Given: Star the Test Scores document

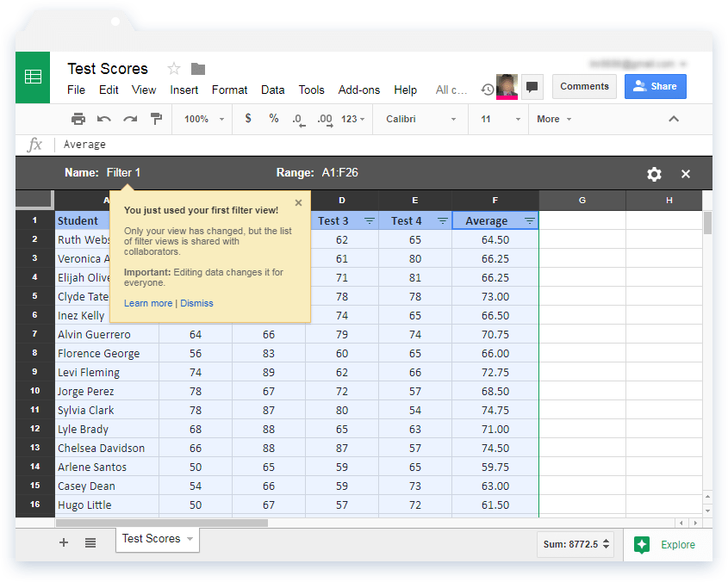Looking at the screenshot, I should [174, 69].
